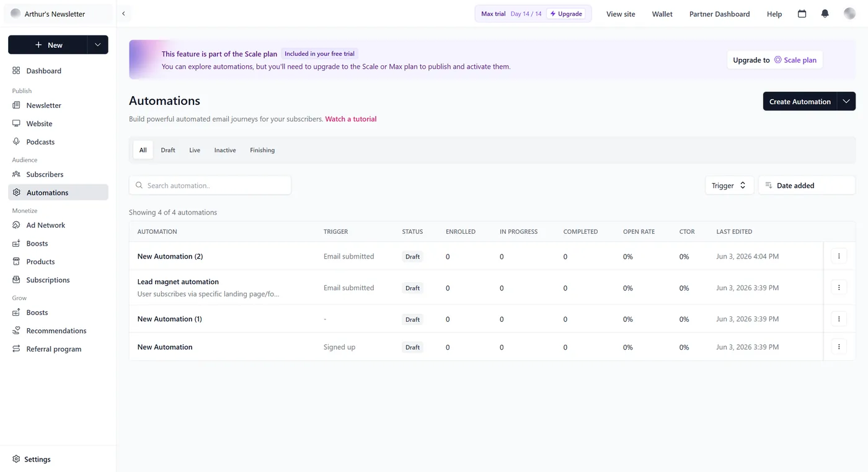Click the OPEN RATE column header
Image resolution: width=868 pixels, height=472 pixels.
639,231
